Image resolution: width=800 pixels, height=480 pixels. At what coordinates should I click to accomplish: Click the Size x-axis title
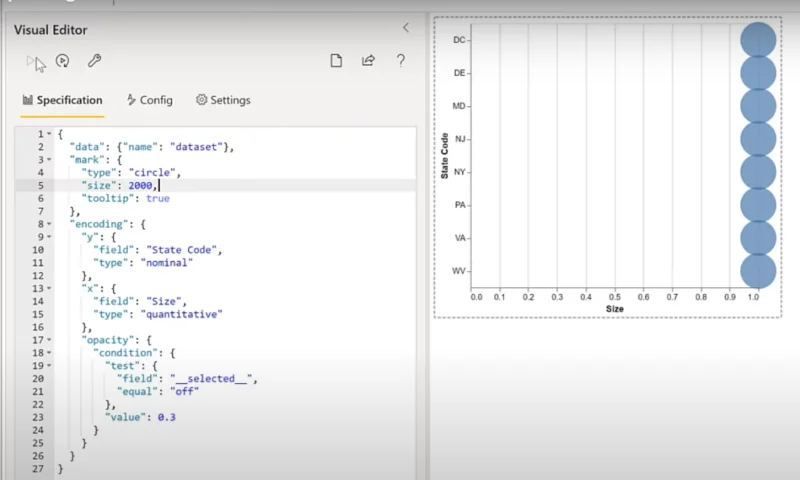(615, 309)
